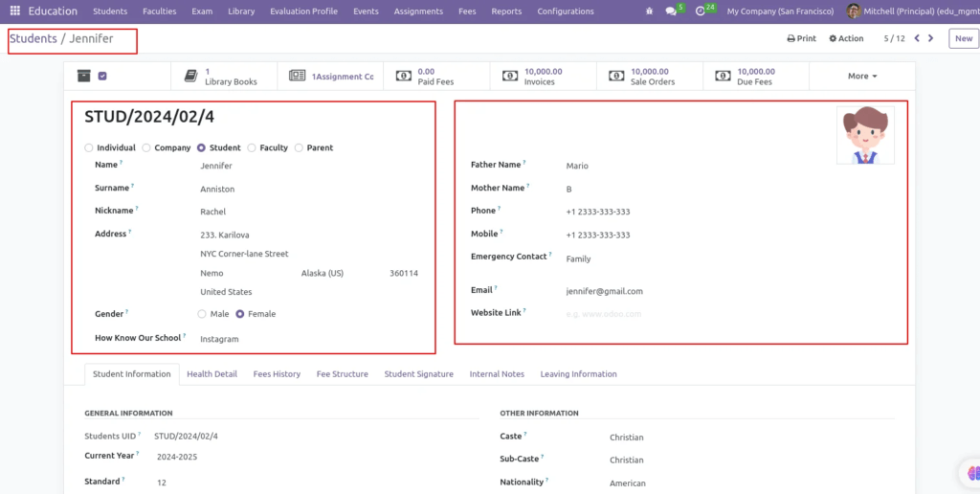The height and width of the screenshot is (494, 980).
Task: Click the student avatar picture
Action: click(865, 135)
